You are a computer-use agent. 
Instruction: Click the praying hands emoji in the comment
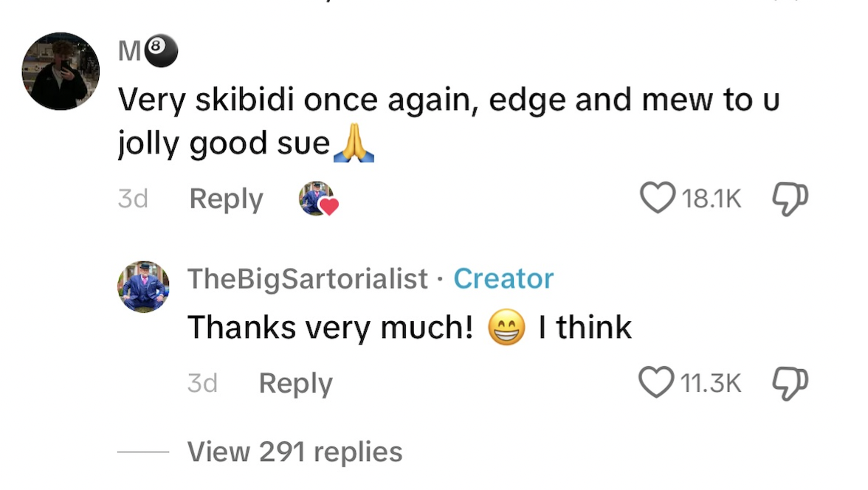click(x=354, y=143)
